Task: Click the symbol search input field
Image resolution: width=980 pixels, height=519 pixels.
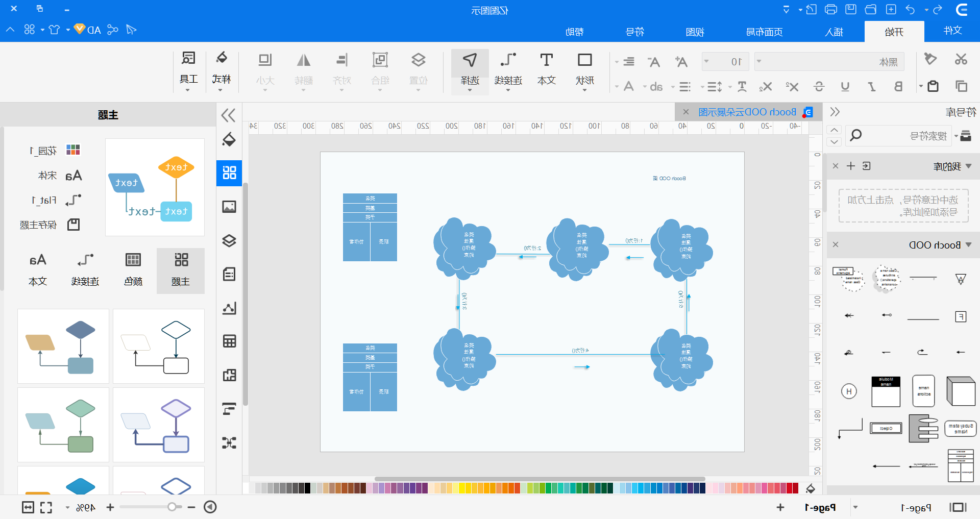Action: pos(898,136)
